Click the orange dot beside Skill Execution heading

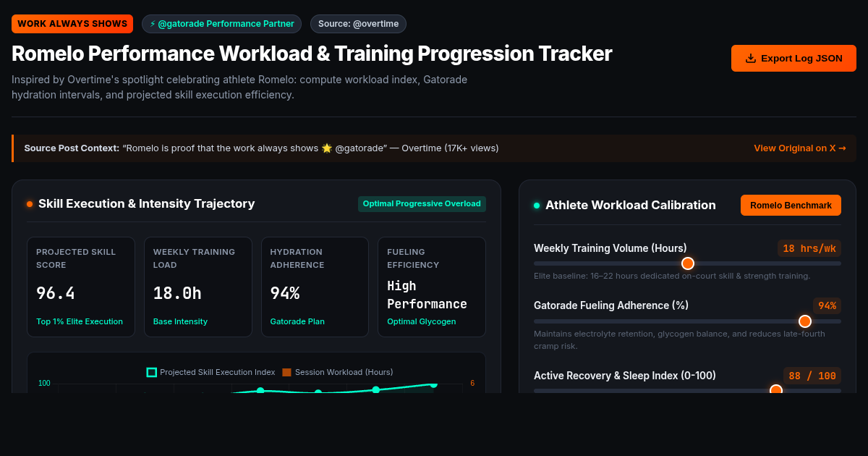pos(30,204)
